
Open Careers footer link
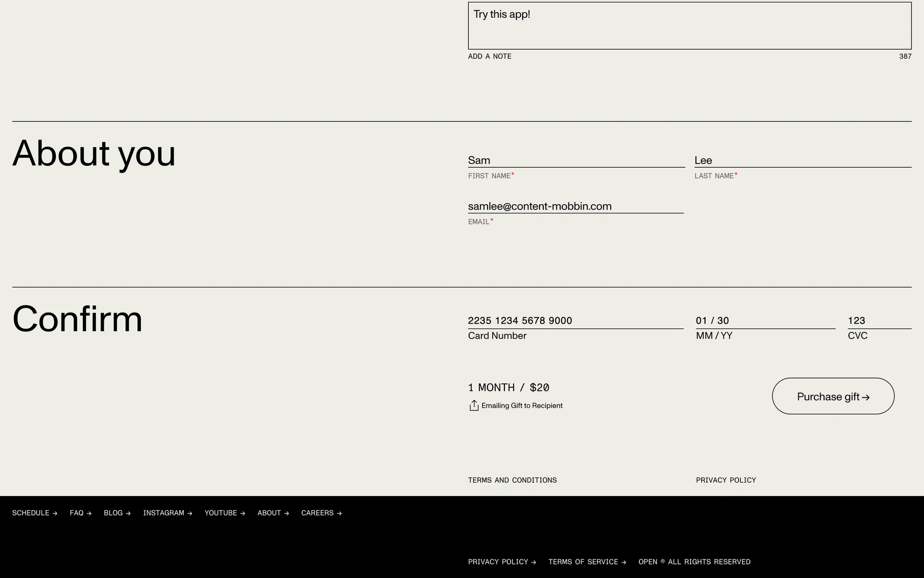321,513
